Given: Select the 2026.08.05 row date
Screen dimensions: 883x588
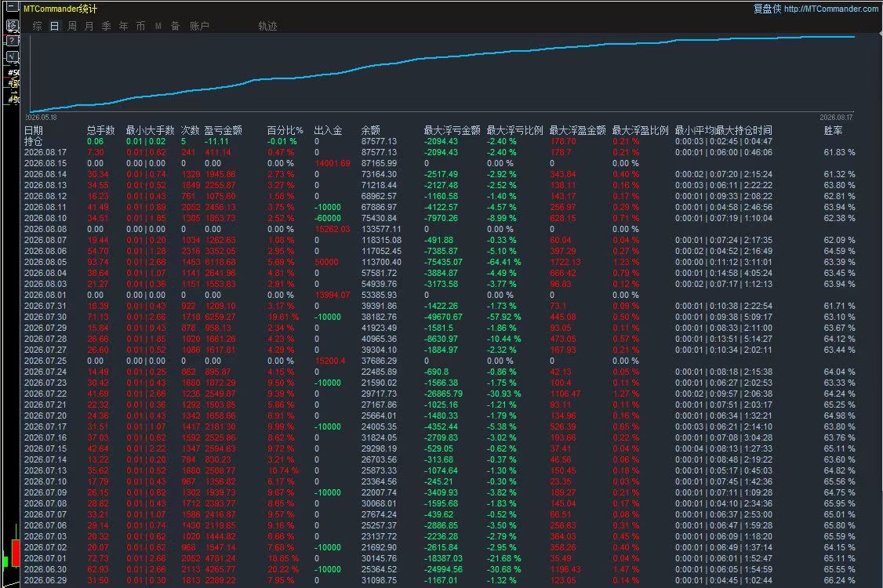Looking at the screenshot, I should click(45, 262).
